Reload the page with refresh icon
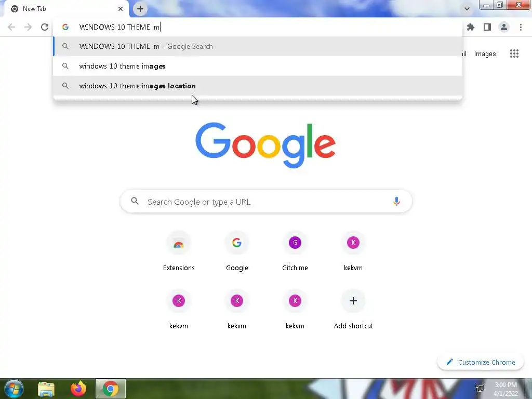The width and height of the screenshot is (532, 399). 45,27
